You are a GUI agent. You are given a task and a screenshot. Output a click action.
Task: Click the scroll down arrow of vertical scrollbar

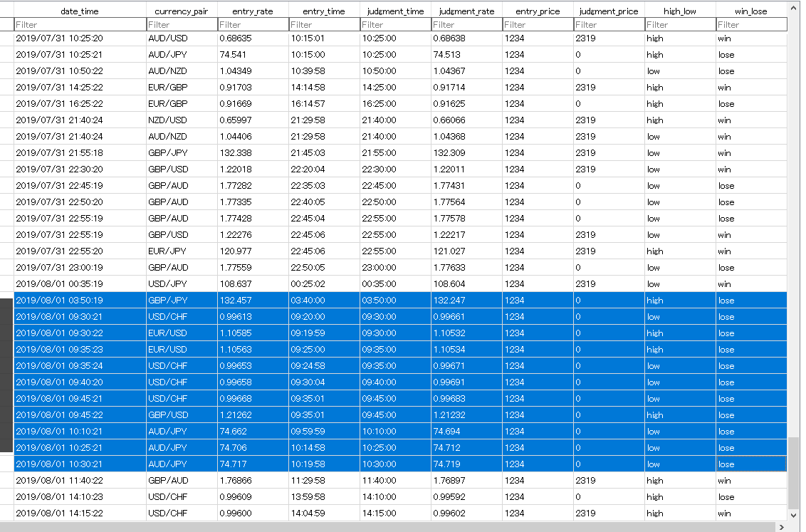point(794,514)
